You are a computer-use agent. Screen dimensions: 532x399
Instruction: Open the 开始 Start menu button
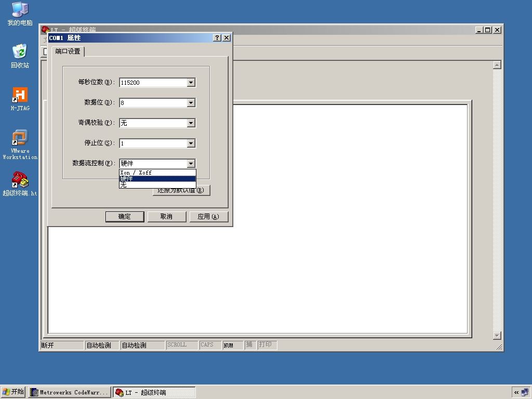tap(13, 392)
